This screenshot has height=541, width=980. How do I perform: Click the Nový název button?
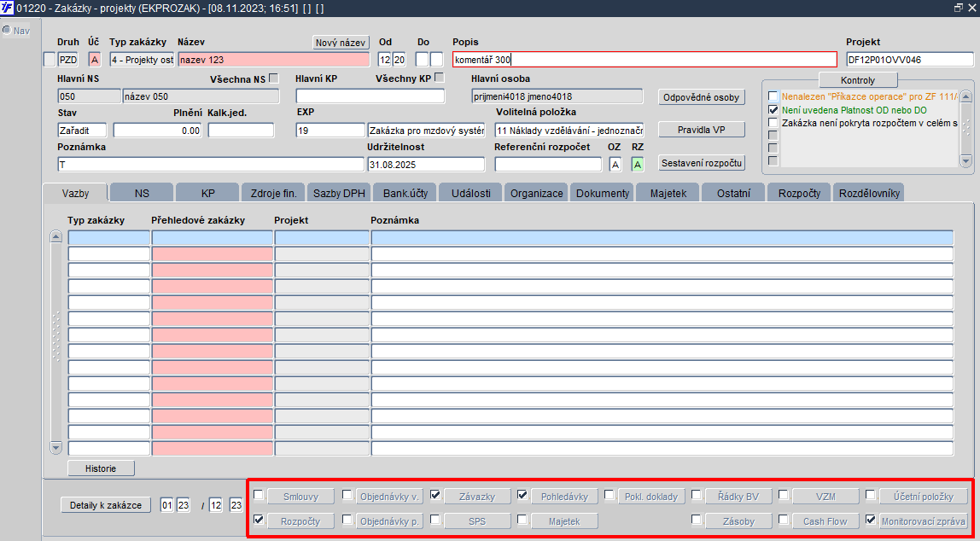pyautogui.click(x=341, y=43)
